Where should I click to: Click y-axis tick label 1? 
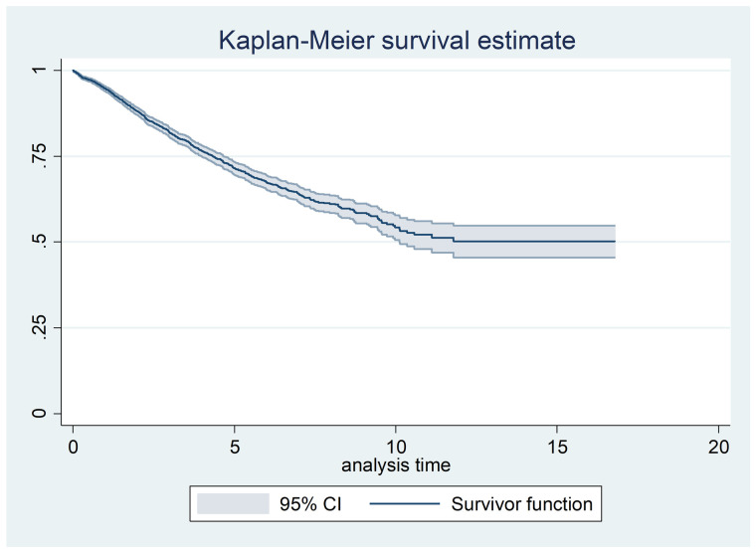click(x=39, y=71)
